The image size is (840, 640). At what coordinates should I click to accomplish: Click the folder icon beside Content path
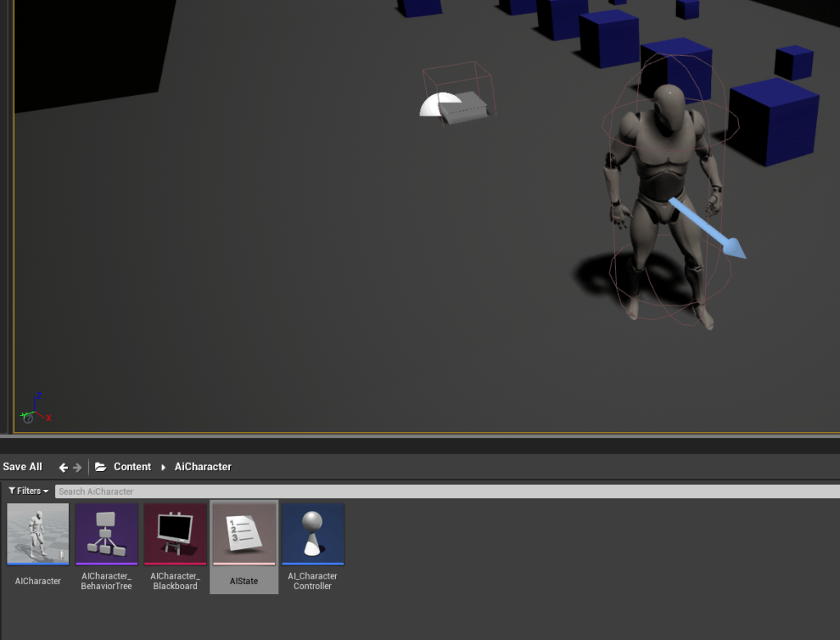click(x=101, y=467)
